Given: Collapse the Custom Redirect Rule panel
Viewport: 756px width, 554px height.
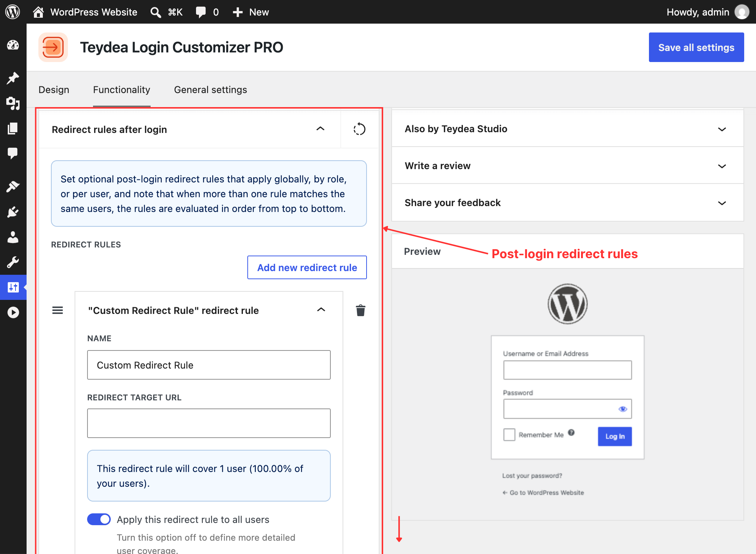Looking at the screenshot, I should (x=321, y=310).
